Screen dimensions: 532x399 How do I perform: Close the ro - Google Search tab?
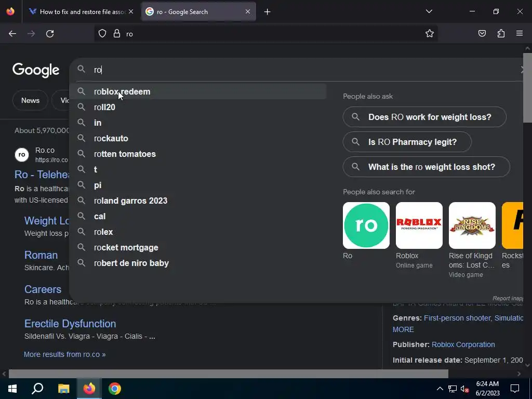point(248,11)
